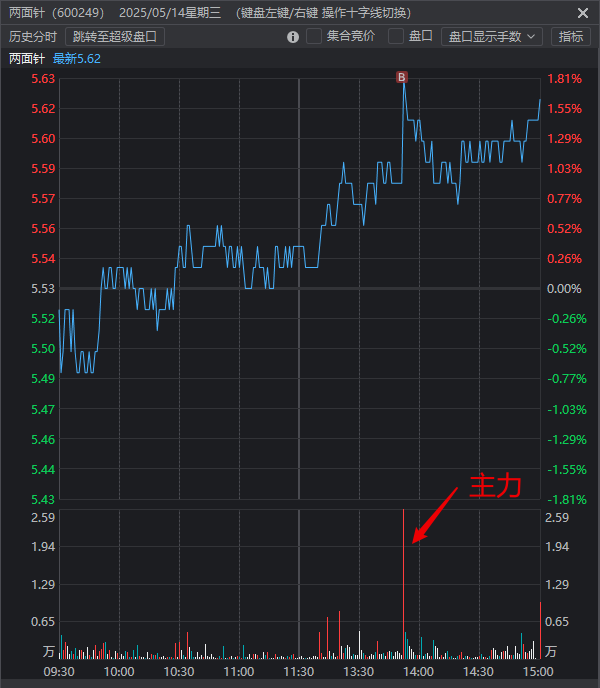This screenshot has height=688, width=600.
Task: Select the 历史分时 label
Action: point(33,37)
